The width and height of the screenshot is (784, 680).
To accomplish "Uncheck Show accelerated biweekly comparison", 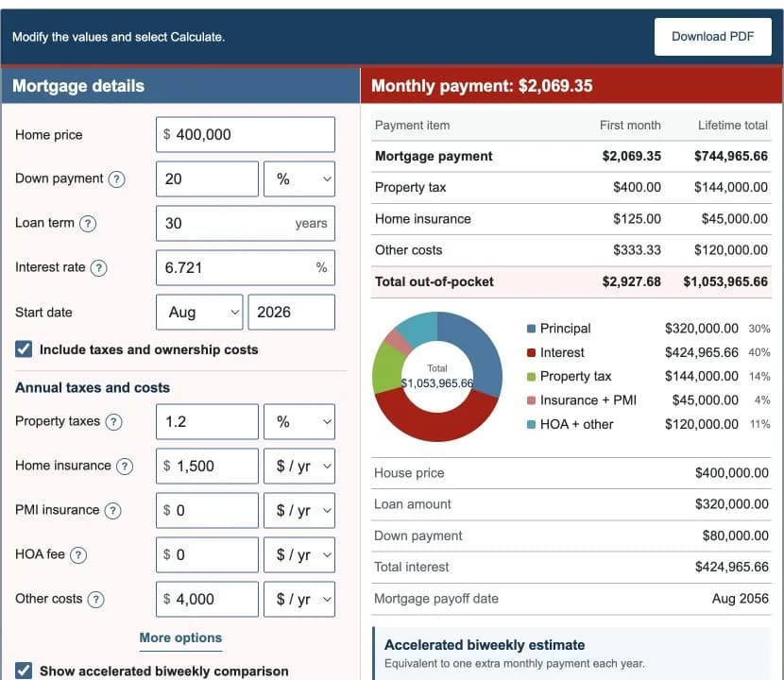I will tap(24, 671).
